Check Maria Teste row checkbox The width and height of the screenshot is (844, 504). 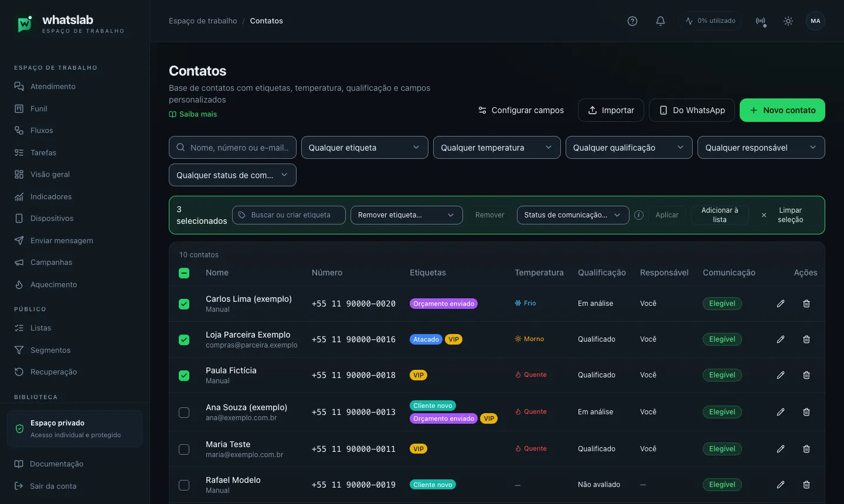pos(184,449)
